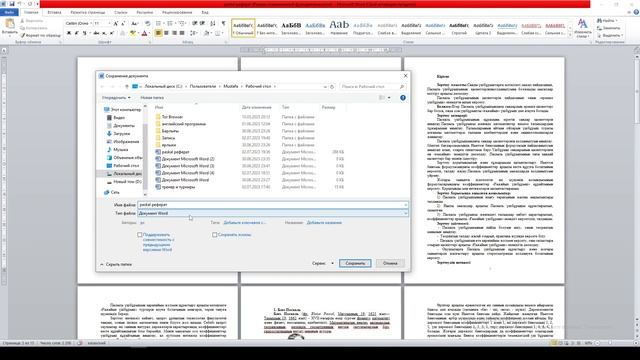
Task: Switch to Разметка страницы tab
Action: (88, 13)
